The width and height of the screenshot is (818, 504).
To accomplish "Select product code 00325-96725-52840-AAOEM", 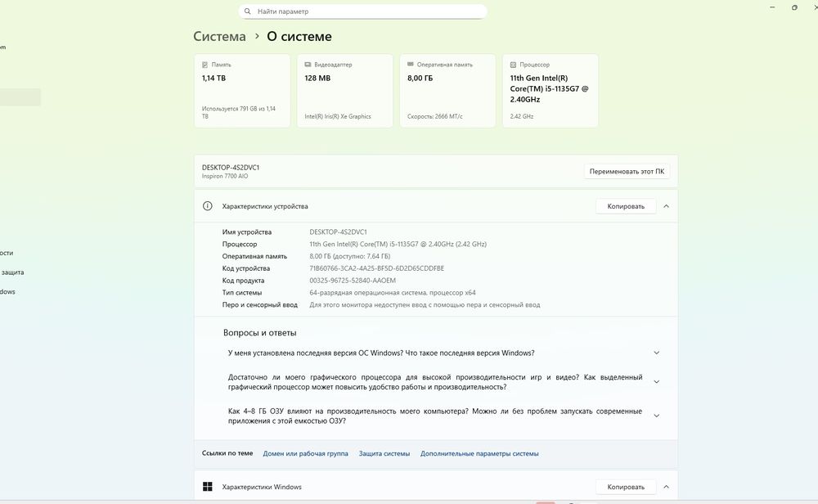I will pos(353,280).
